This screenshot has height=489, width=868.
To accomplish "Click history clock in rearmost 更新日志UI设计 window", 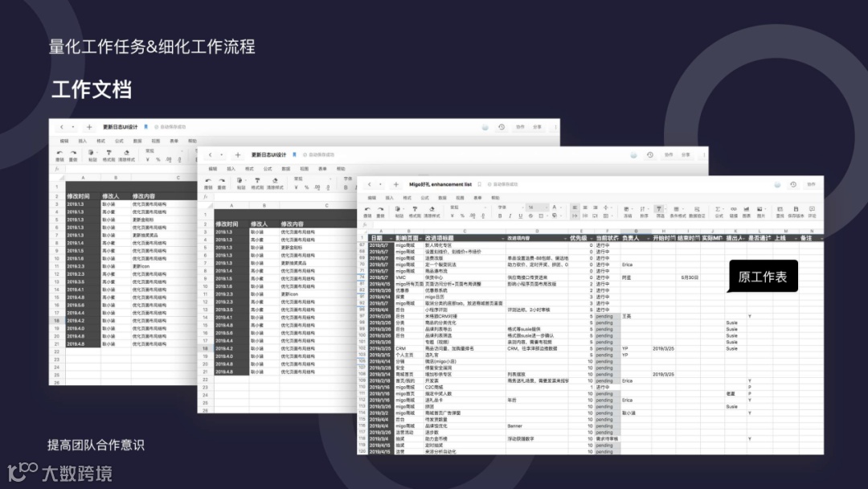I will (502, 127).
